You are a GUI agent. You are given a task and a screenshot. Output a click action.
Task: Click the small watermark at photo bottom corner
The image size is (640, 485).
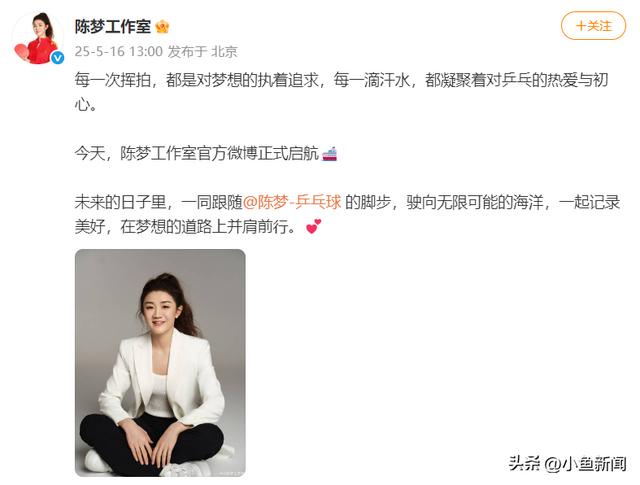[x=231, y=474]
